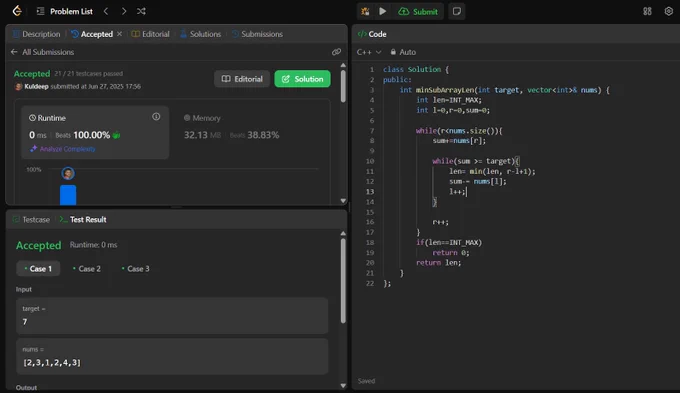
Task: Click the LeetCode logo icon
Action: (x=17, y=11)
